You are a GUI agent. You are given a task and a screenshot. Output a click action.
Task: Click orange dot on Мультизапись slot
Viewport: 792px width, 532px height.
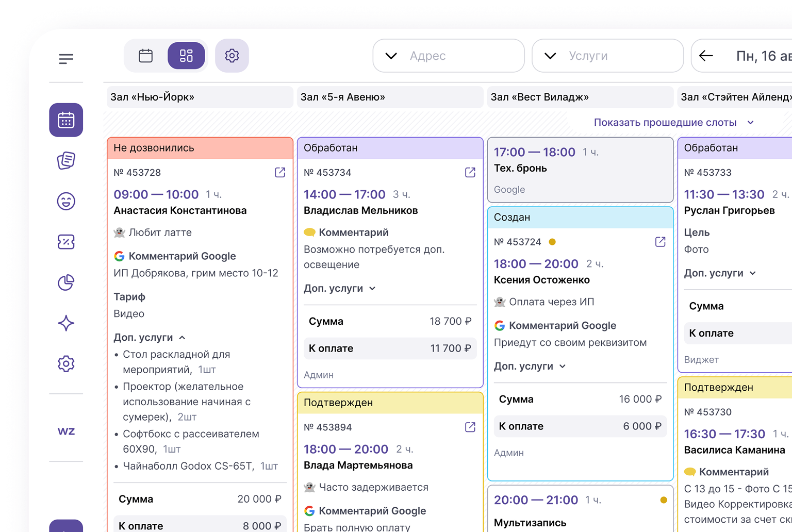(664, 500)
